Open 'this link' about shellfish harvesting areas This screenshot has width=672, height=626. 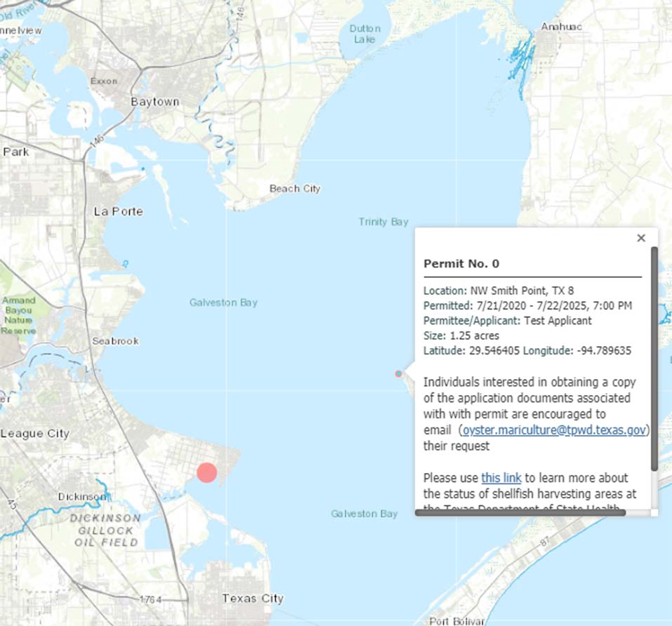click(501, 478)
